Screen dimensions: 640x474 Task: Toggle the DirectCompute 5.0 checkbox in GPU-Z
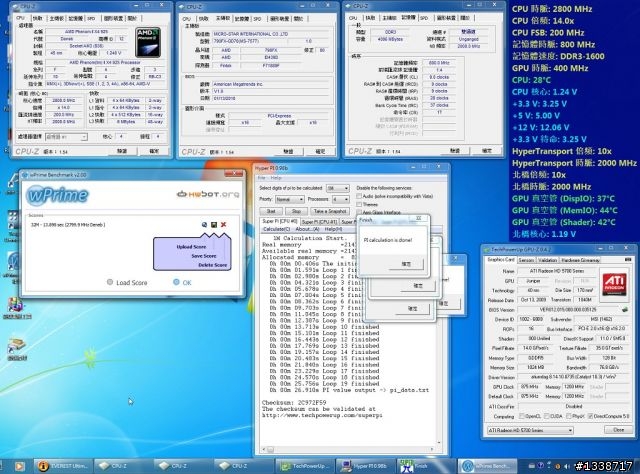coord(590,416)
